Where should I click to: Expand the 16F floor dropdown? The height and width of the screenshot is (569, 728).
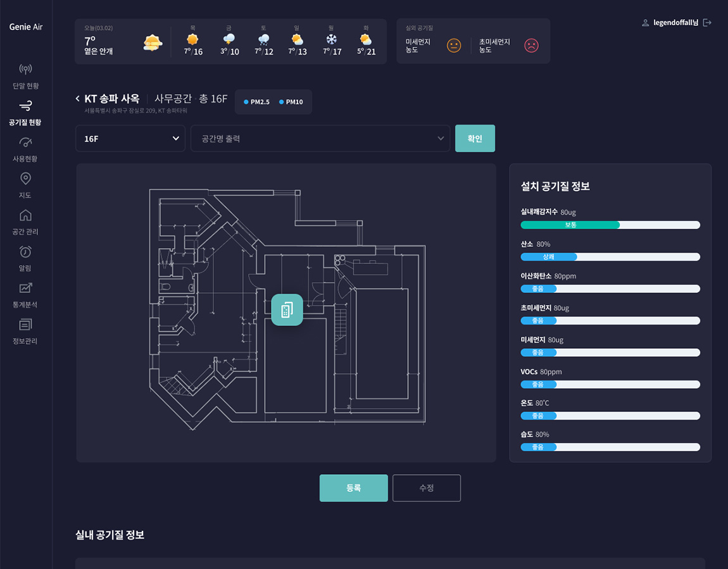(x=130, y=139)
